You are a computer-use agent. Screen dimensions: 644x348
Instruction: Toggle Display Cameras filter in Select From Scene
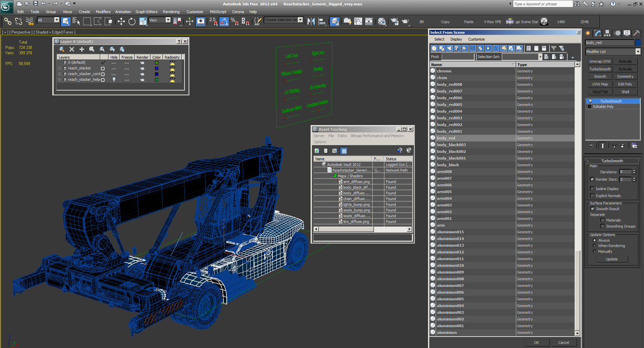(x=457, y=48)
